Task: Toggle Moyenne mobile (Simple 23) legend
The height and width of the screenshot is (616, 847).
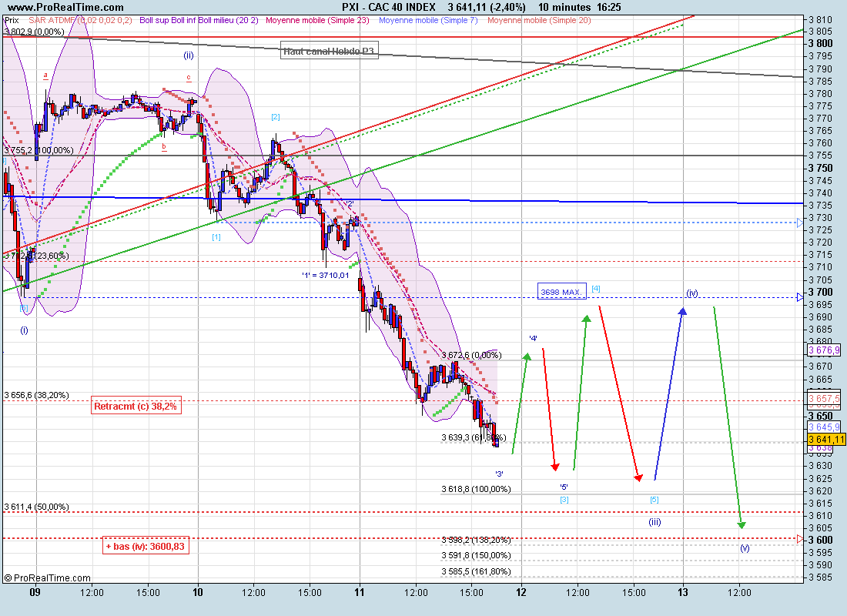Action: coord(321,19)
